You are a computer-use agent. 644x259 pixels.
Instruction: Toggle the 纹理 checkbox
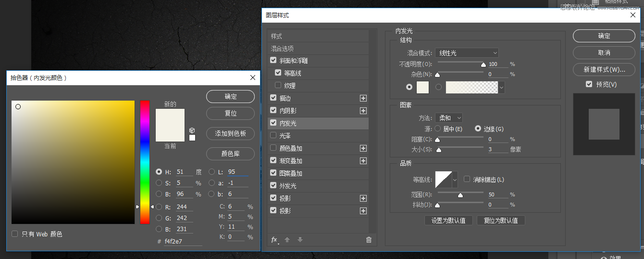click(x=278, y=86)
